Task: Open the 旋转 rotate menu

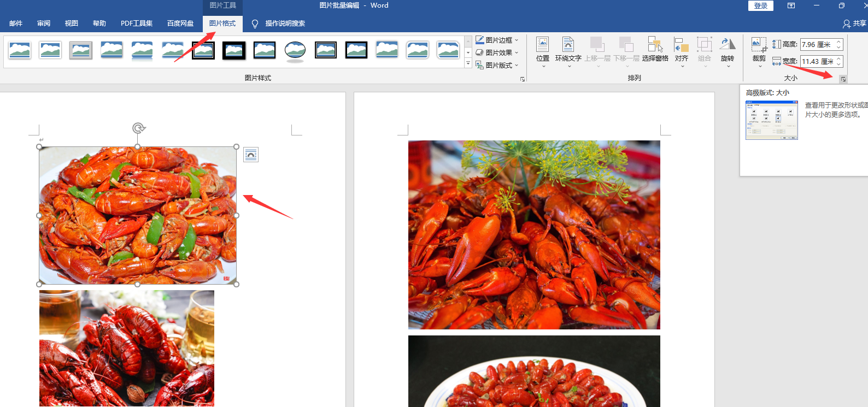Action: [x=728, y=52]
